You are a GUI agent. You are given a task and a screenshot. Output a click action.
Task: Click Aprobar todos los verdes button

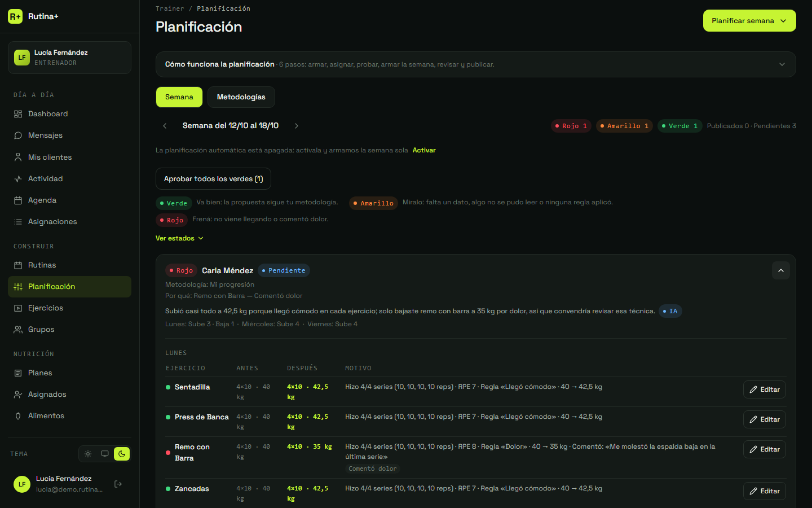tap(213, 179)
